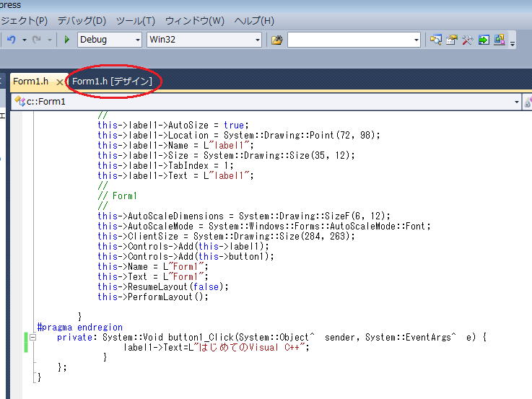Switch to Form1.h [デザイン] tab
Viewport: 532px width, 399px height.
coord(112,82)
